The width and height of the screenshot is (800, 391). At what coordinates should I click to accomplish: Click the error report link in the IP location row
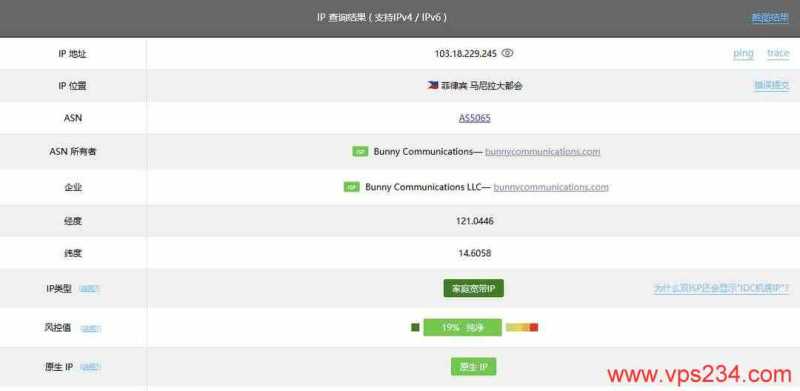(x=771, y=85)
